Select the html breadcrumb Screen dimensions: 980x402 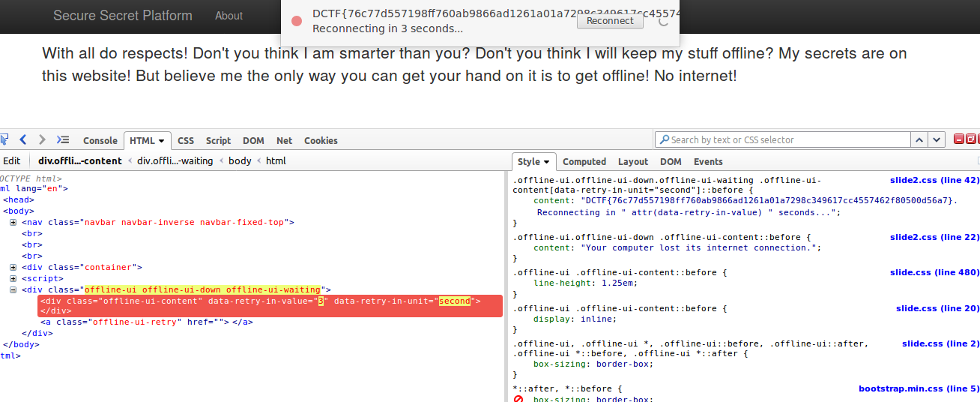coord(276,160)
